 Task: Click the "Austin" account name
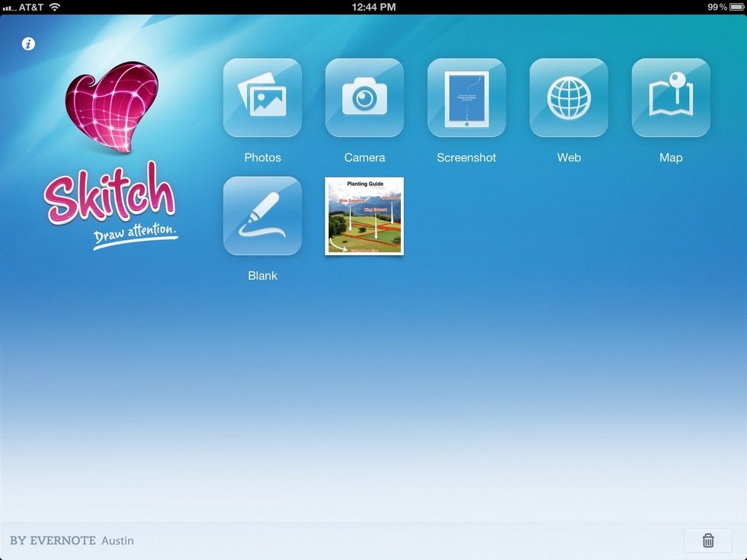(x=117, y=541)
